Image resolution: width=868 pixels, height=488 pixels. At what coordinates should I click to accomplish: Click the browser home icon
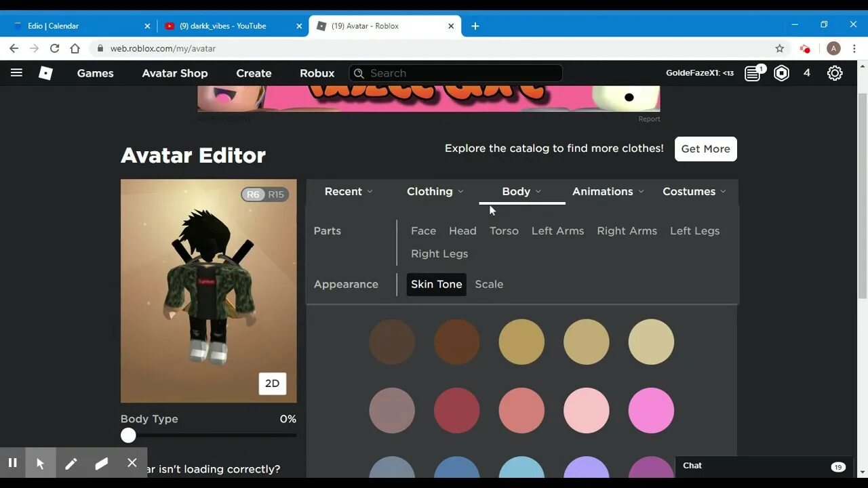75,48
